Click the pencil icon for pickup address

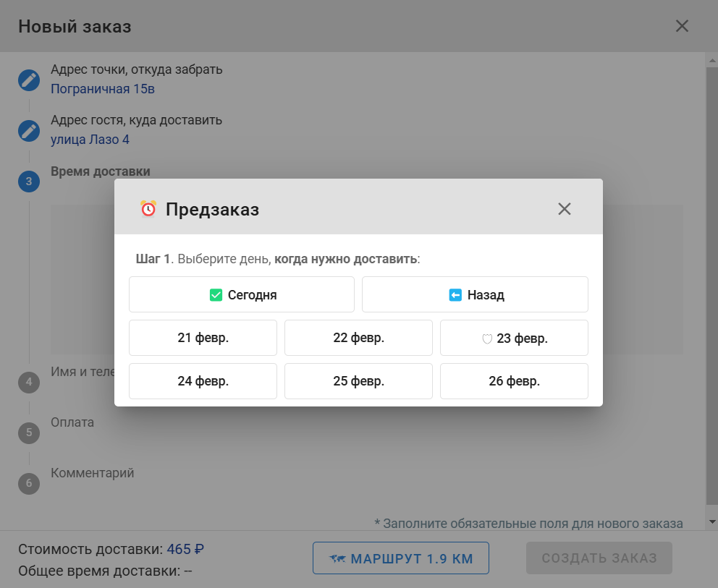(x=29, y=80)
